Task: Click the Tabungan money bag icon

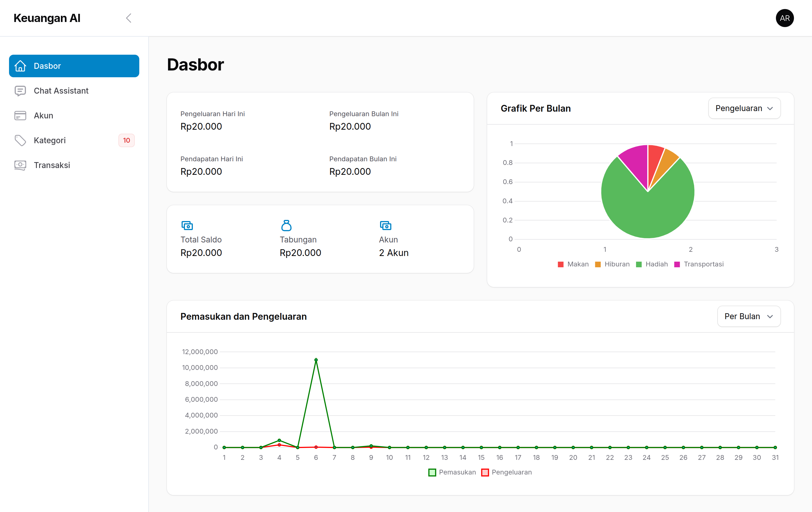Action: coord(286,225)
